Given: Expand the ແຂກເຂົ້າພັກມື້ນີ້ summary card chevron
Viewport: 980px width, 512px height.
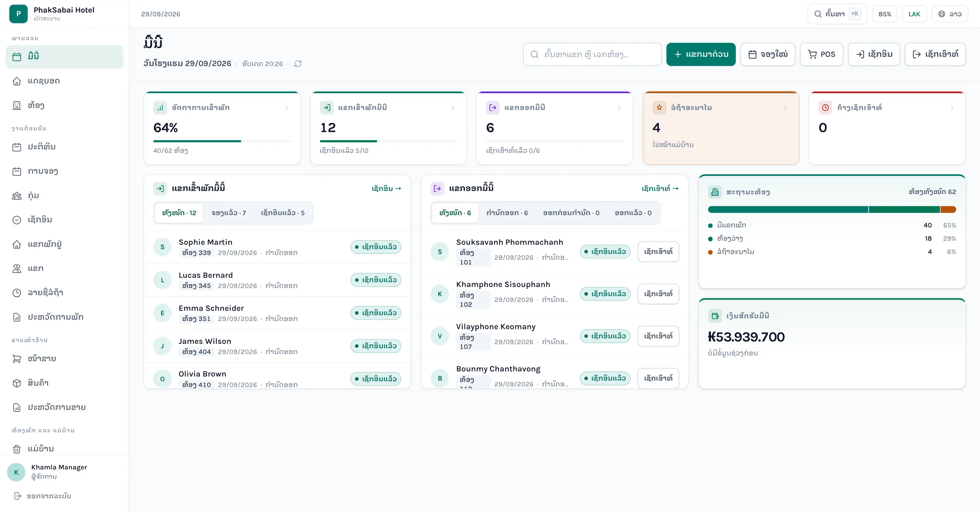Looking at the screenshot, I should 453,108.
